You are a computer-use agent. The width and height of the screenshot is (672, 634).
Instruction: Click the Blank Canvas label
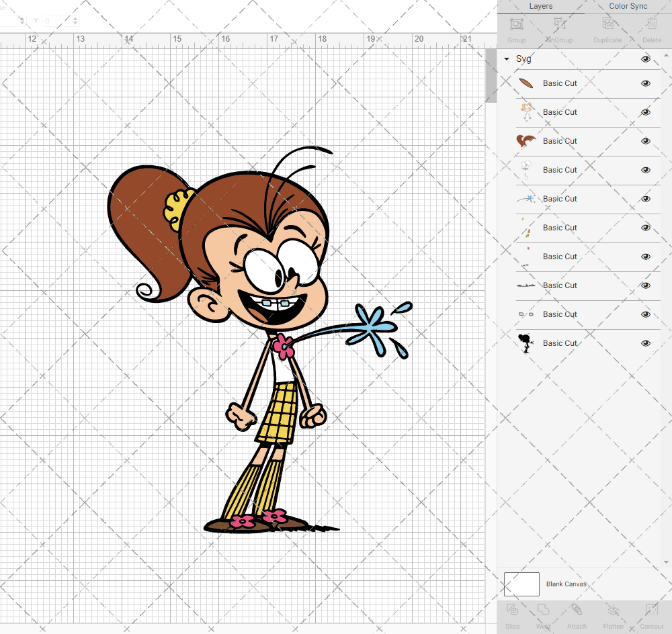[x=566, y=584]
